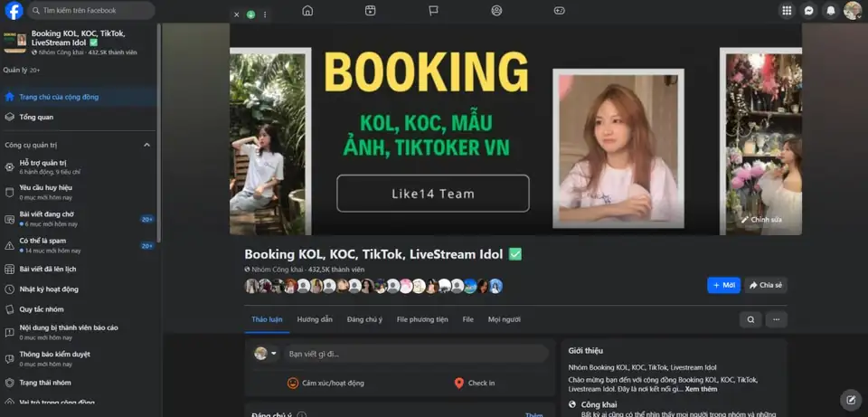868x417 pixels.
Task: Open Có thể là spam in sidebar
Action: pos(80,245)
